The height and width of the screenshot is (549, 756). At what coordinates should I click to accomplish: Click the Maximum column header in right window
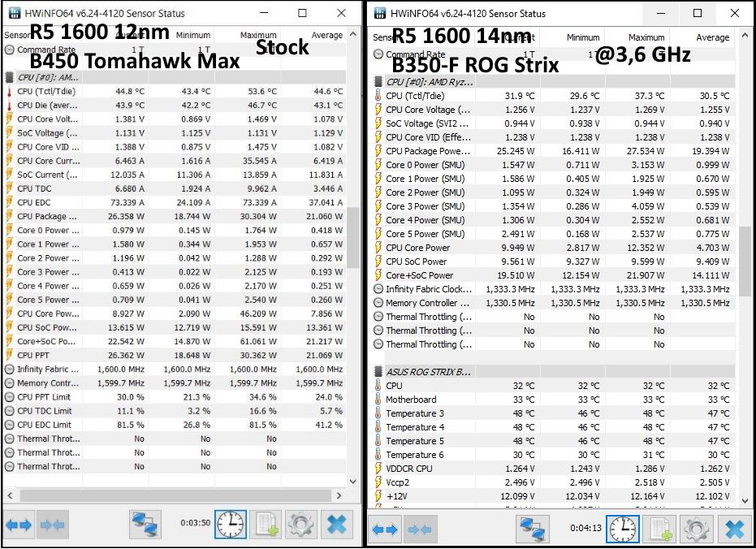(x=646, y=37)
